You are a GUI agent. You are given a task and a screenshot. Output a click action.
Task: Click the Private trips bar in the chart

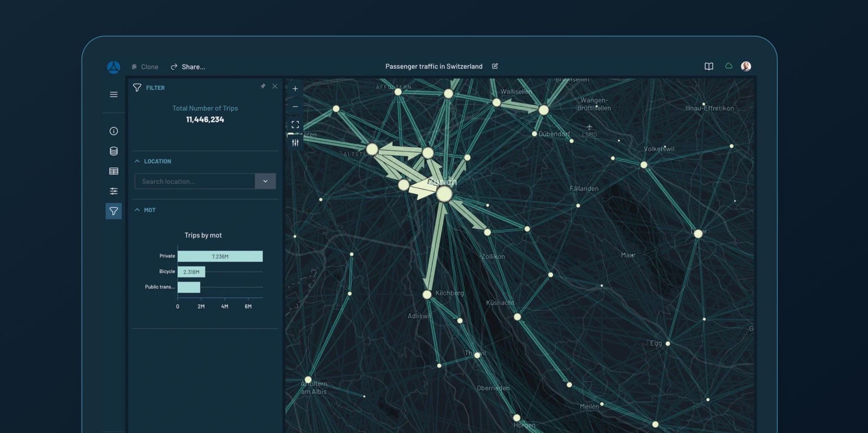[x=220, y=256]
